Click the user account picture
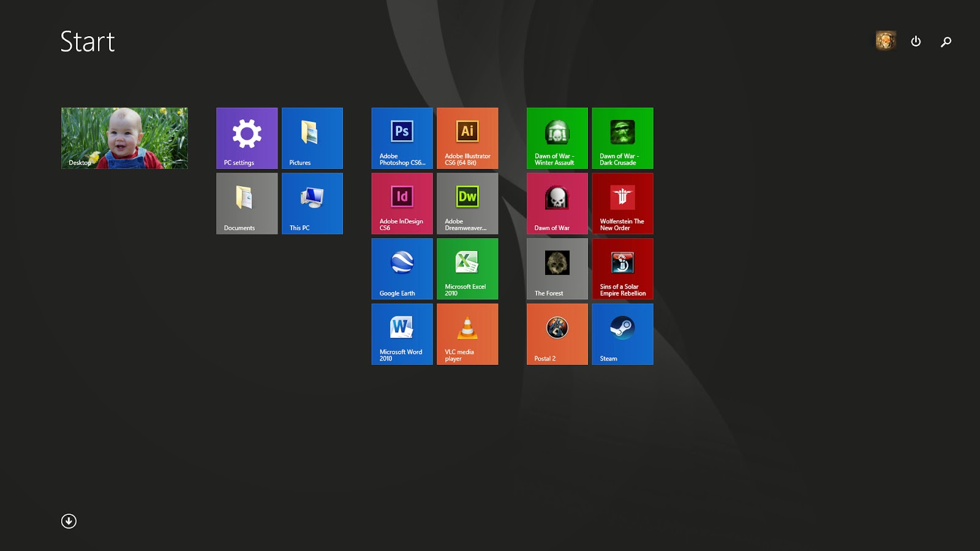 (x=886, y=41)
